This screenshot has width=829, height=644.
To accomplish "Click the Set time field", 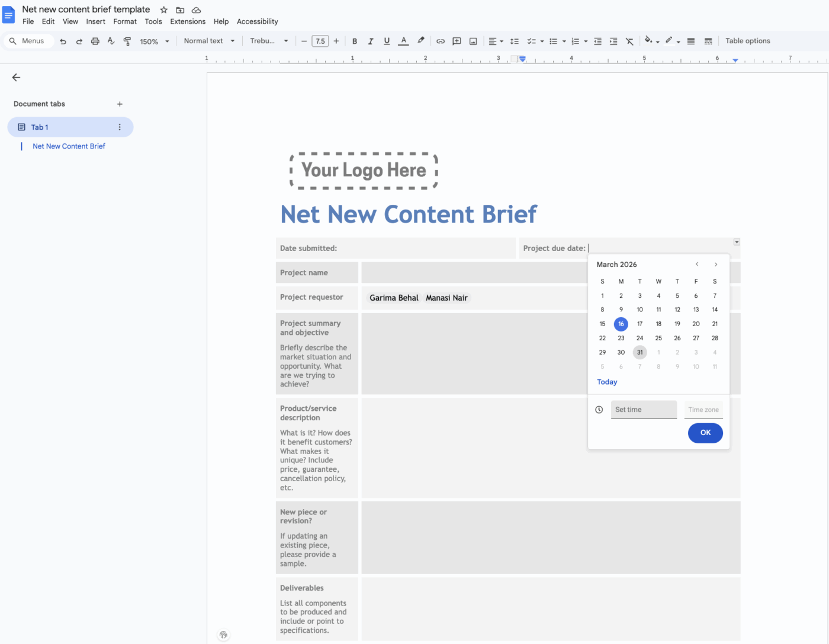I will pyautogui.click(x=644, y=410).
